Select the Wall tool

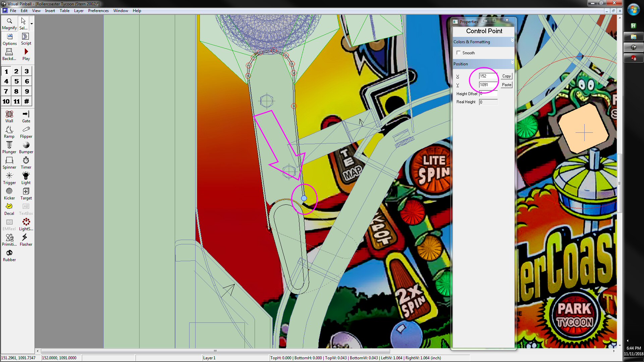tap(9, 116)
